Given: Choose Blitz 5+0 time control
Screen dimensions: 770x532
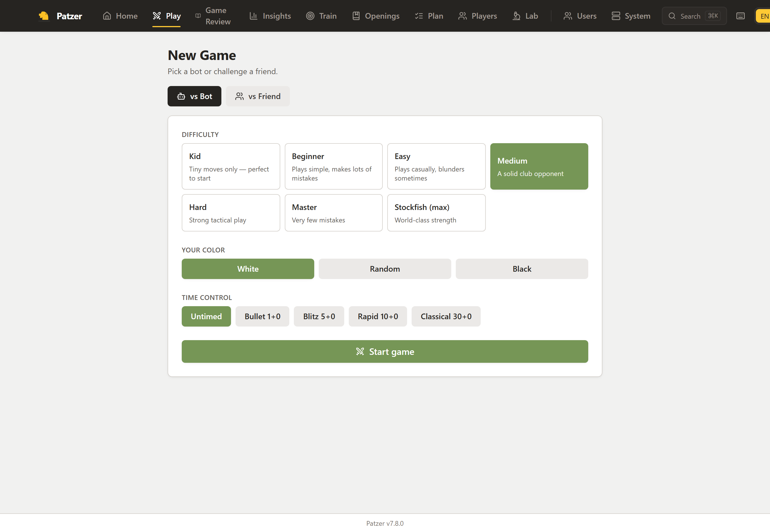Looking at the screenshot, I should point(319,316).
